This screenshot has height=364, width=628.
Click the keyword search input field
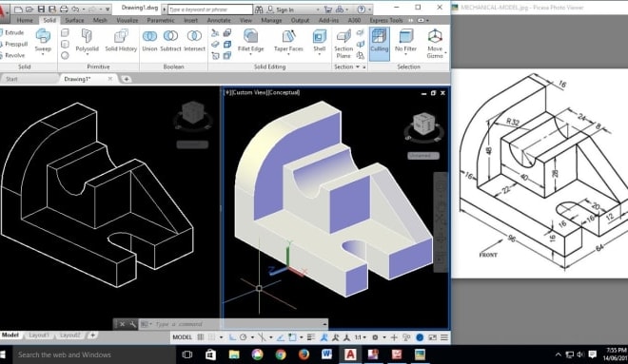210,10
